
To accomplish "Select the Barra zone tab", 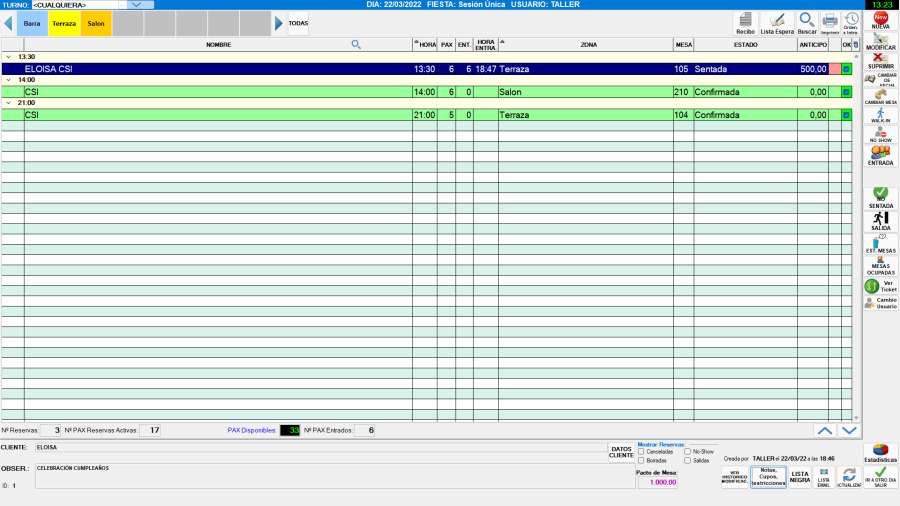I will (32, 24).
